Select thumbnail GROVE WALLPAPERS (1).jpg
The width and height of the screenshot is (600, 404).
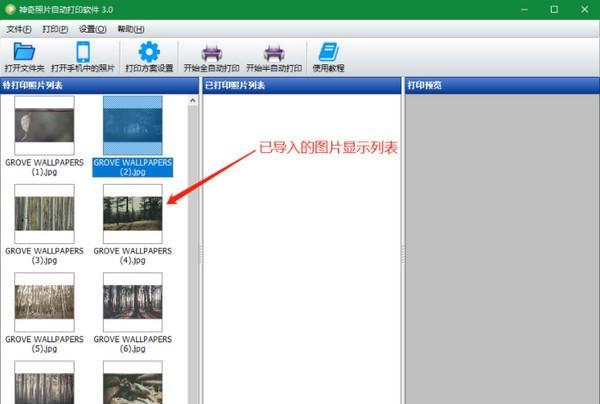(x=44, y=125)
